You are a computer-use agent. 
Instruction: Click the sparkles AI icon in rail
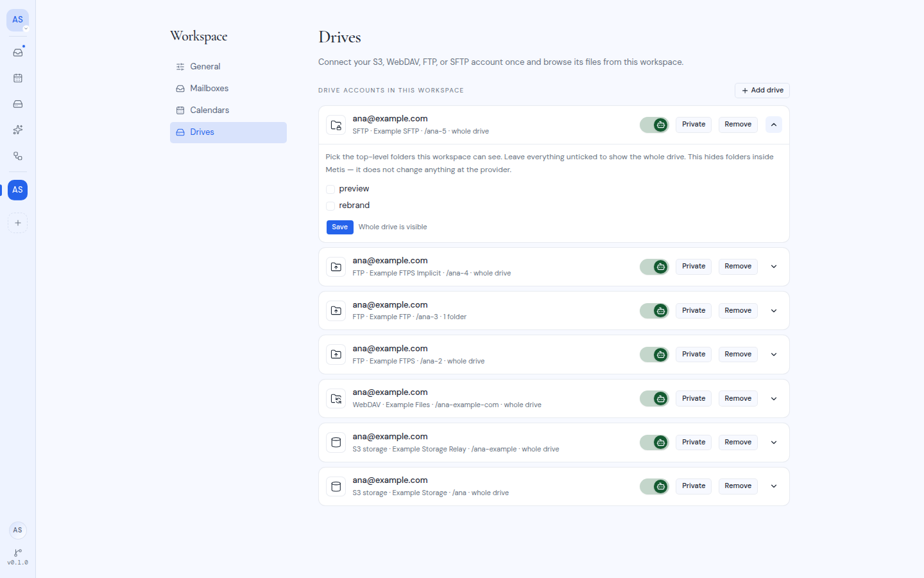click(18, 130)
